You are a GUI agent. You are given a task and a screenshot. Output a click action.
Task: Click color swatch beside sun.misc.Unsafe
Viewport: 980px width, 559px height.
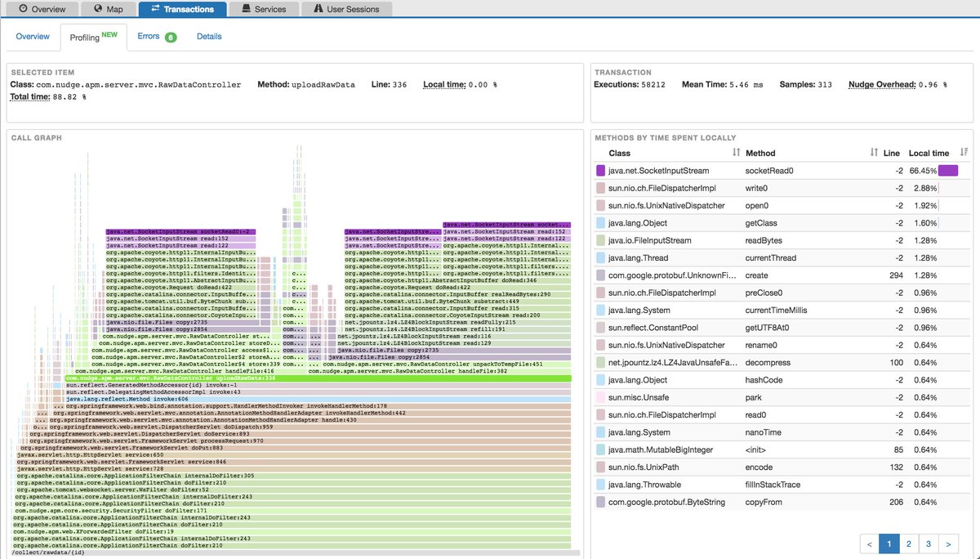click(601, 397)
